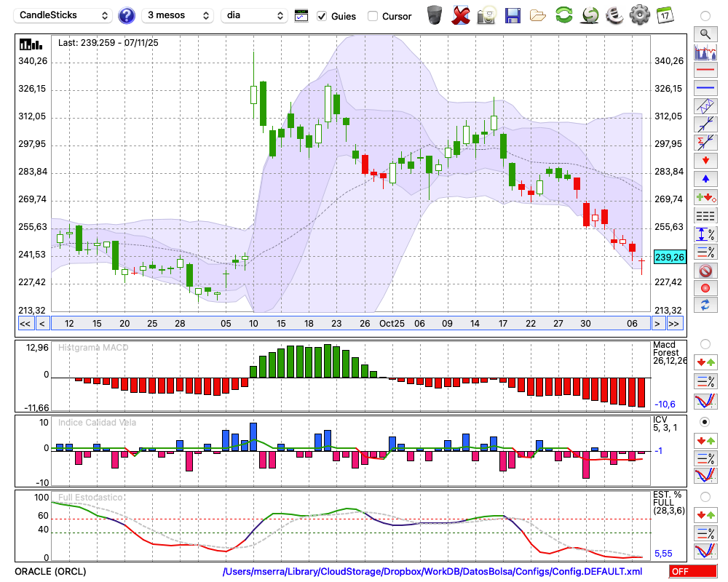Click the gear settings icon in toolbar

point(639,15)
